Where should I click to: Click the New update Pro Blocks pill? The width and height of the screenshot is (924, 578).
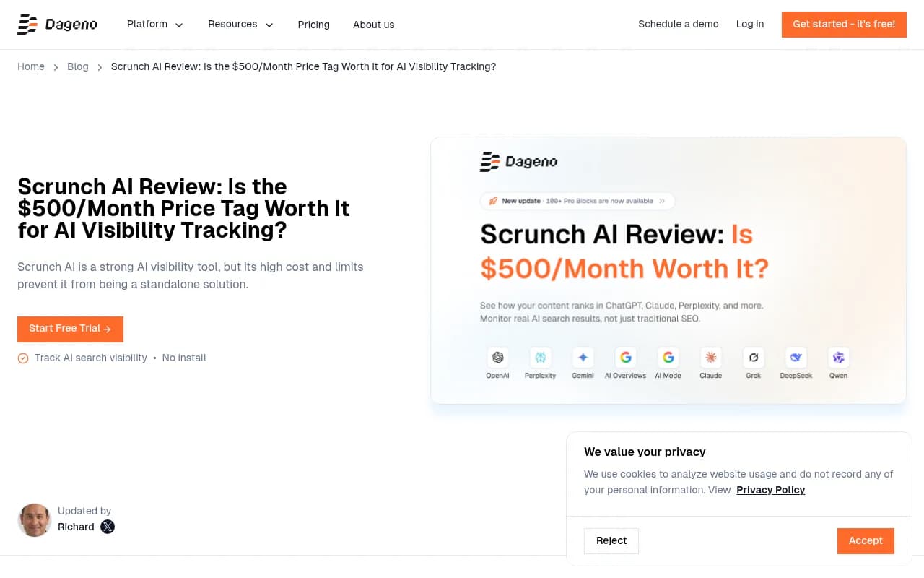click(x=577, y=201)
